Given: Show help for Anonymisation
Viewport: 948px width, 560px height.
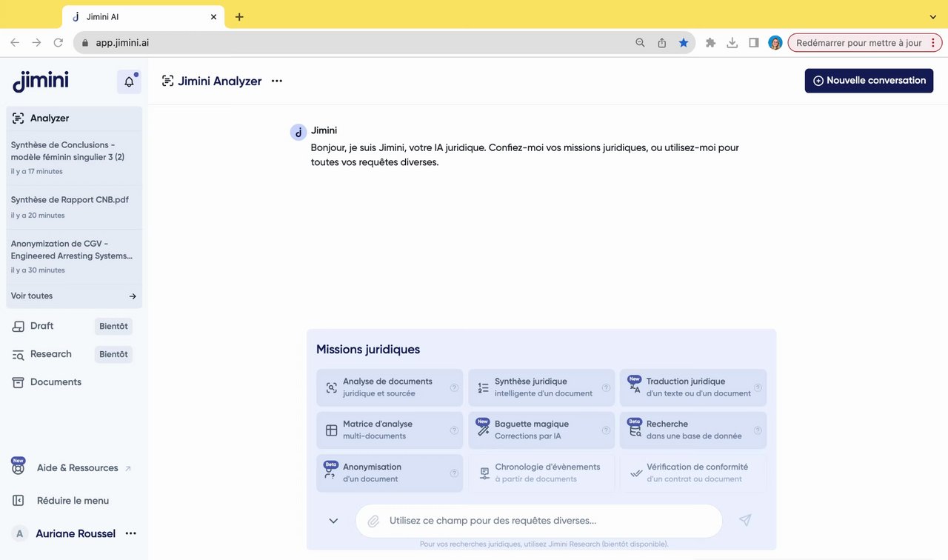Looking at the screenshot, I should 454,473.
